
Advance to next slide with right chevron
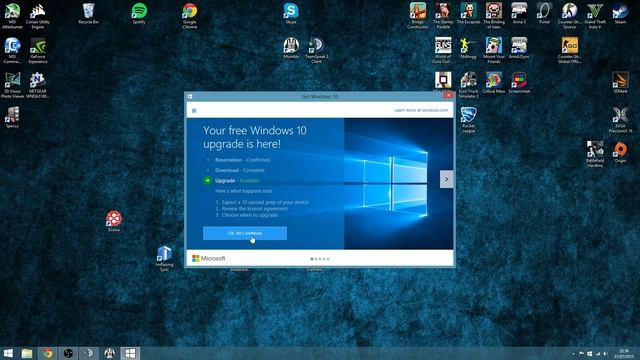[x=446, y=179]
